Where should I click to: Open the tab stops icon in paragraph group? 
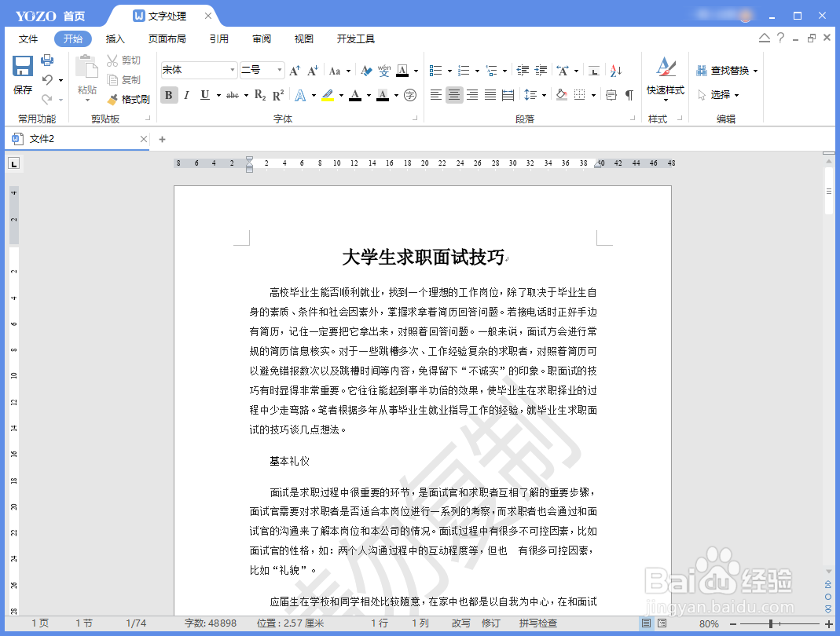593,70
